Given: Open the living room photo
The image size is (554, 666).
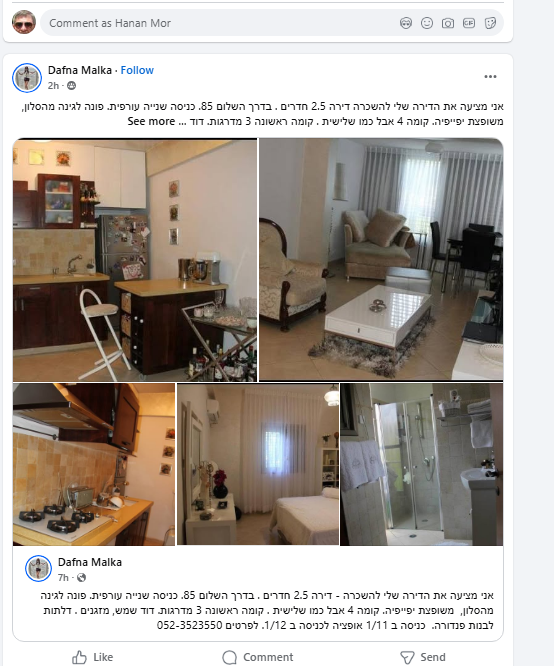Looking at the screenshot, I should coord(381,259).
